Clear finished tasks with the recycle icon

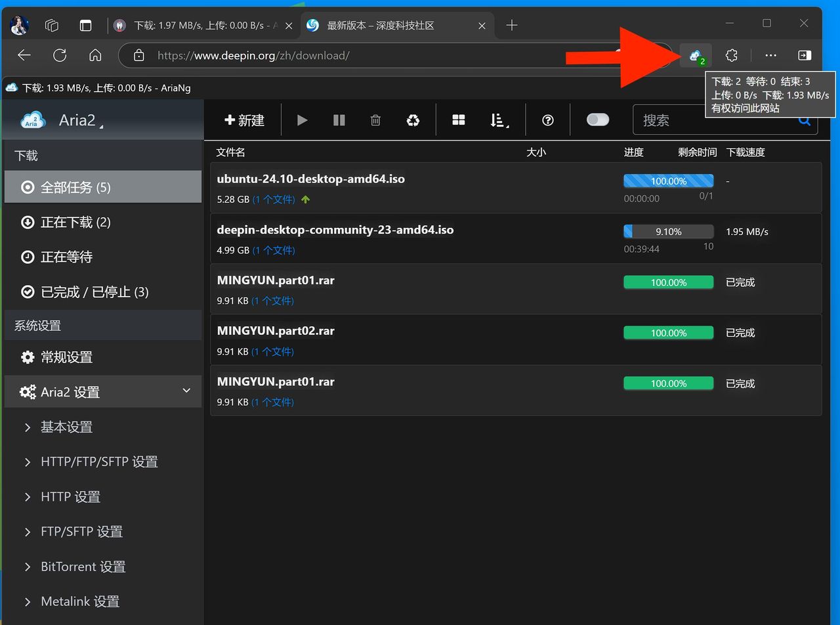click(413, 120)
